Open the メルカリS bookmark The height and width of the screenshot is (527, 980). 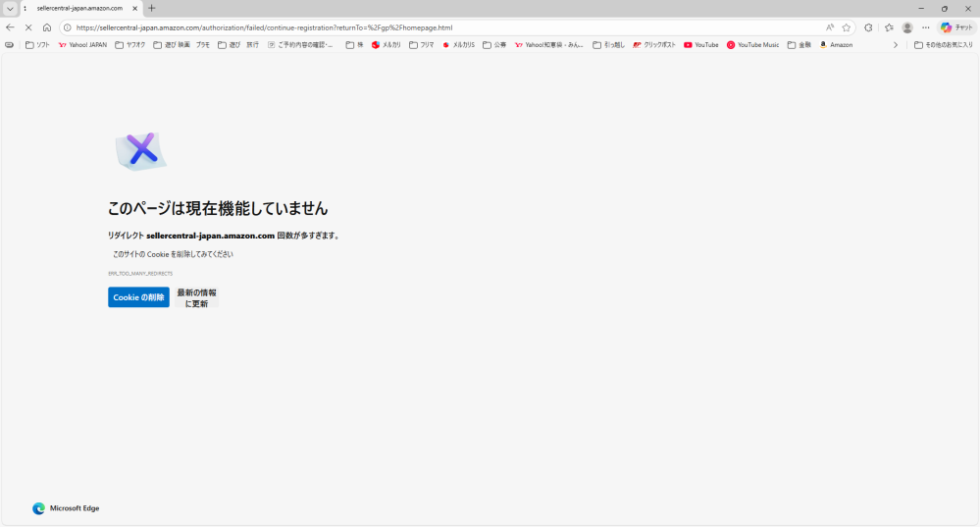[459, 45]
